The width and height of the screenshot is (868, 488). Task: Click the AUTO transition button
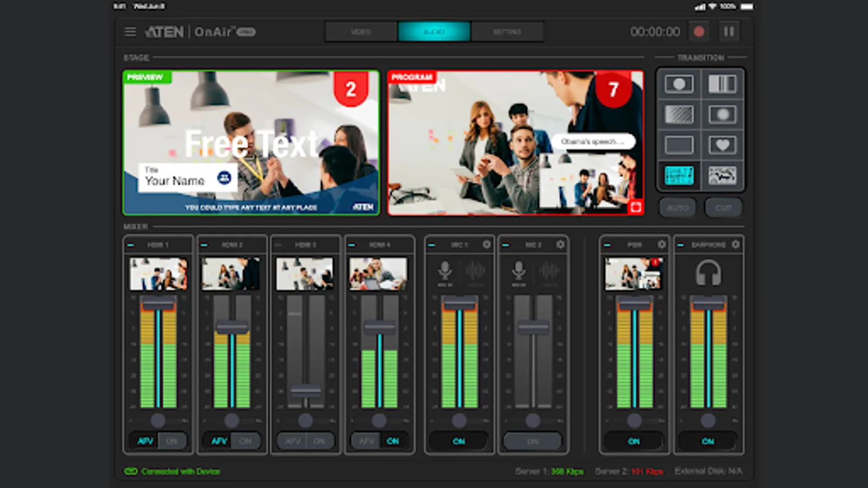678,208
